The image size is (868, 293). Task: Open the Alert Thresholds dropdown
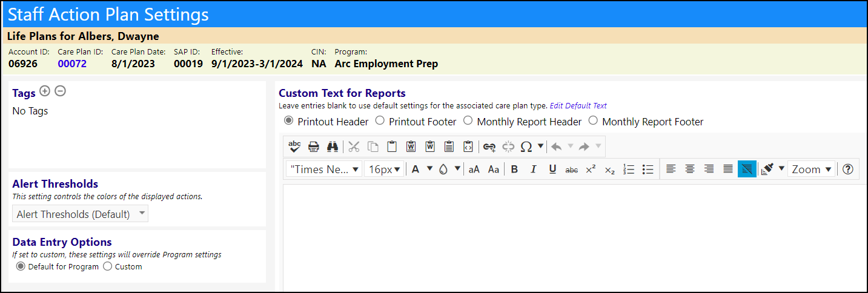80,214
